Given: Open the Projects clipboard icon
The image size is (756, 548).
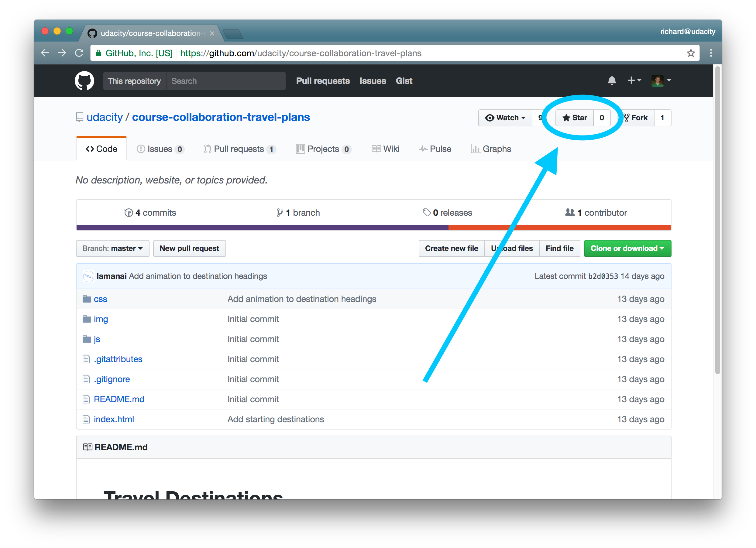Looking at the screenshot, I should pyautogui.click(x=300, y=149).
